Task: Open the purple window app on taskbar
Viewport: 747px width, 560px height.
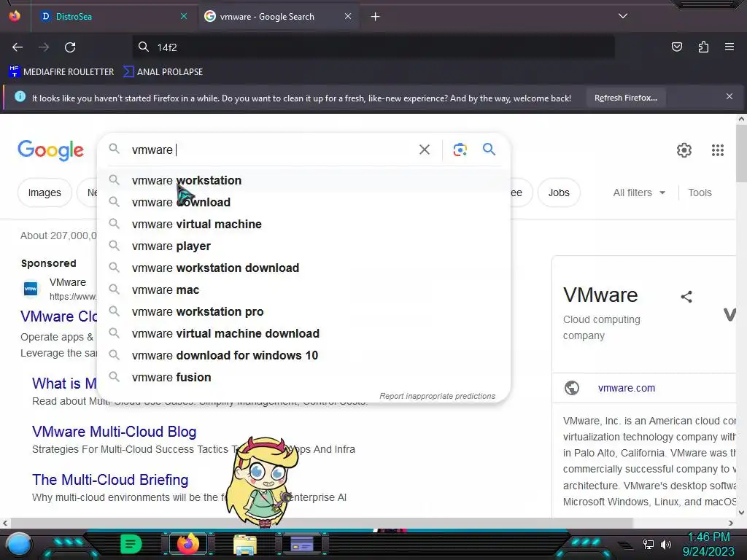Action: coord(302,544)
